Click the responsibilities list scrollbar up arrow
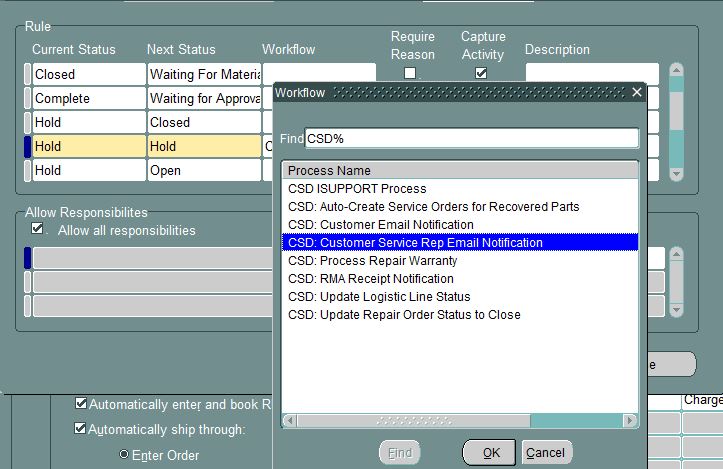This screenshot has height=469, width=723. (676, 254)
